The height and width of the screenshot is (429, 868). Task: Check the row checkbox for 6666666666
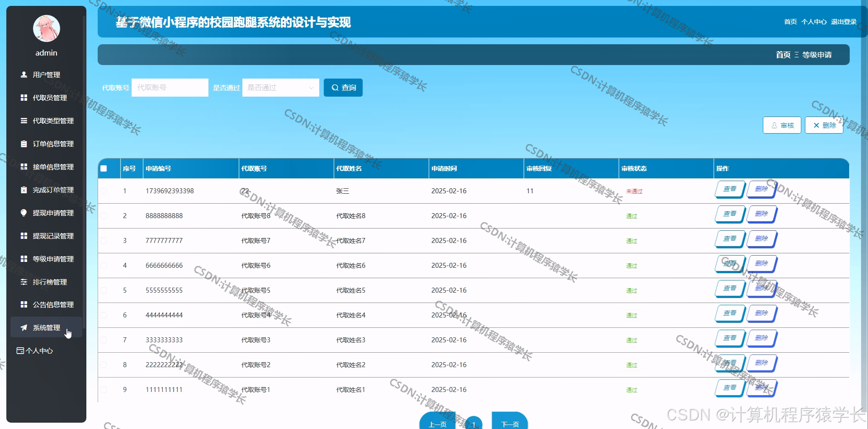point(104,266)
